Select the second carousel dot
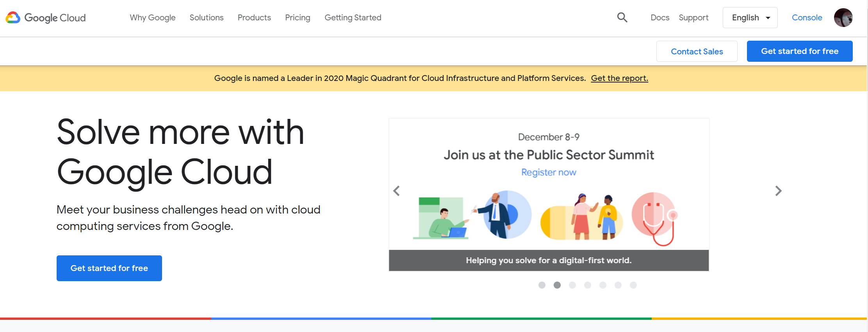The image size is (868, 332). tap(557, 285)
